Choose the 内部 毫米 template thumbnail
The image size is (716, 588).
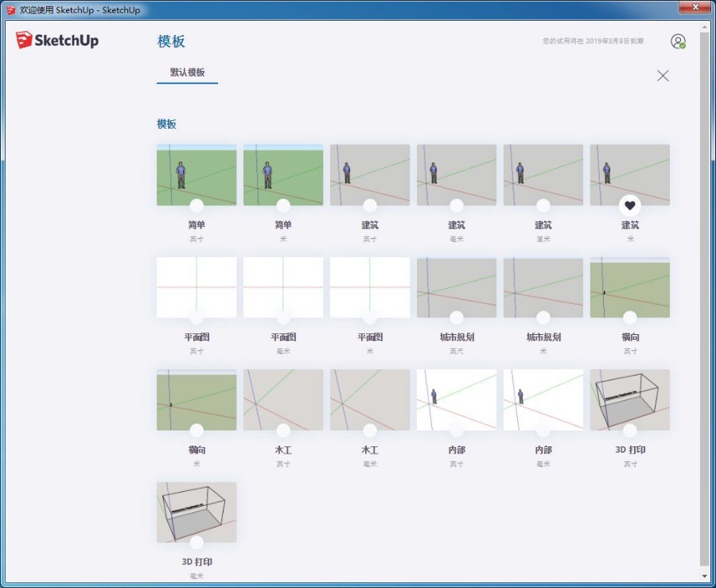543,399
